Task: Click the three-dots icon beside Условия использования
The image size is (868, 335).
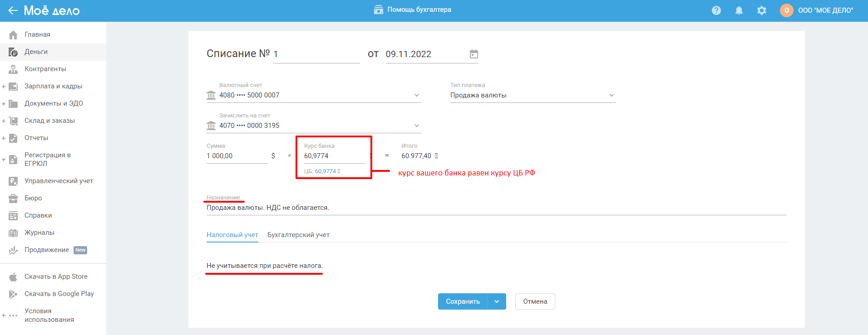Action: (13, 316)
